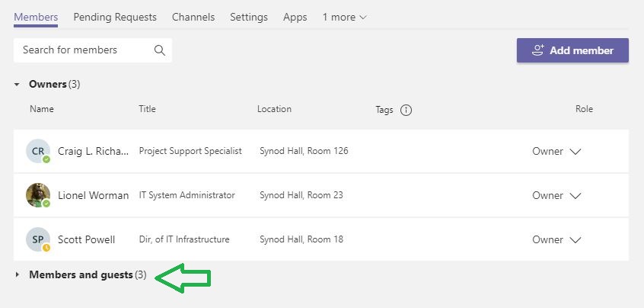This screenshot has width=644, height=308.
Task: Click Craig L. Richa... CR avatar
Action: coord(38,151)
